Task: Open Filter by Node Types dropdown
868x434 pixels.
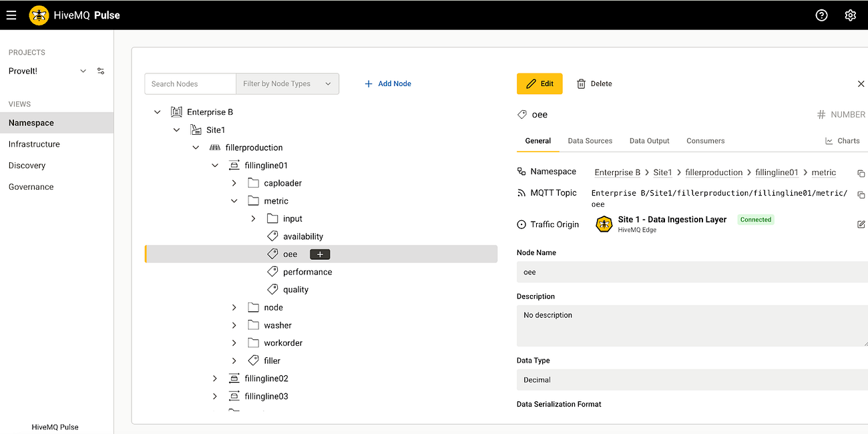Action: point(287,83)
